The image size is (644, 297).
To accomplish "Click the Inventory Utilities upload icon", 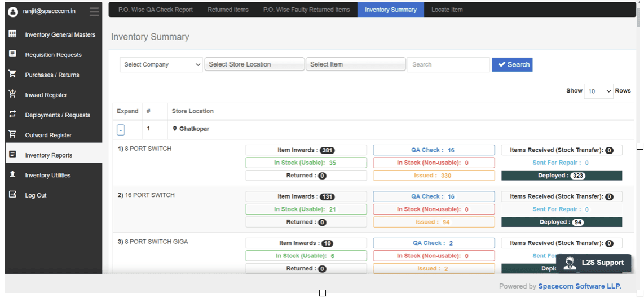I will coord(12,174).
